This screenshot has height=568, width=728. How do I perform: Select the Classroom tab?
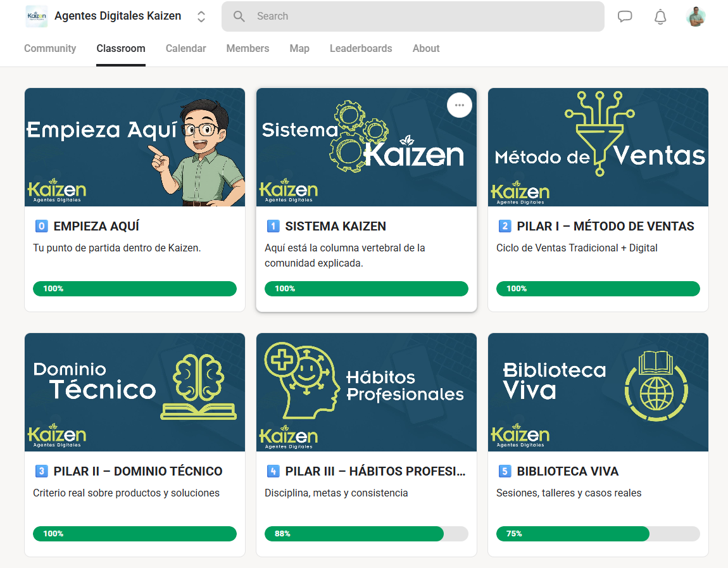tap(121, 48)
